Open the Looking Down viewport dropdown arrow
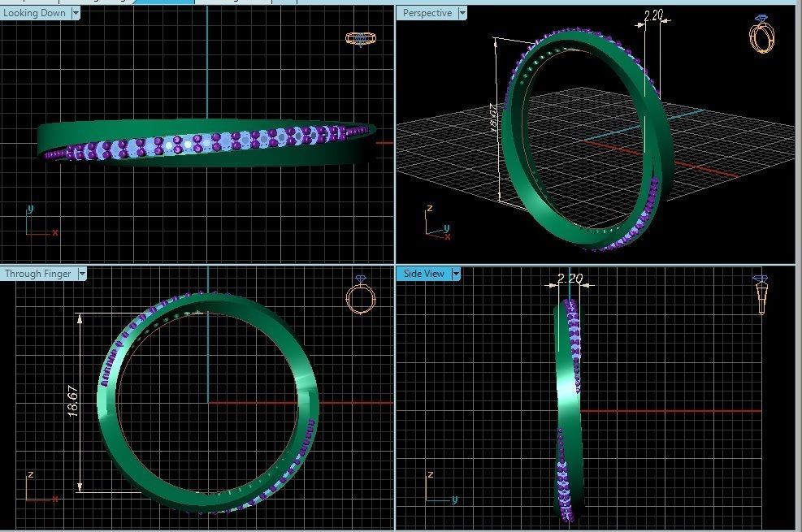The width and height of the screenshot is (802, 532). point(76,13)
